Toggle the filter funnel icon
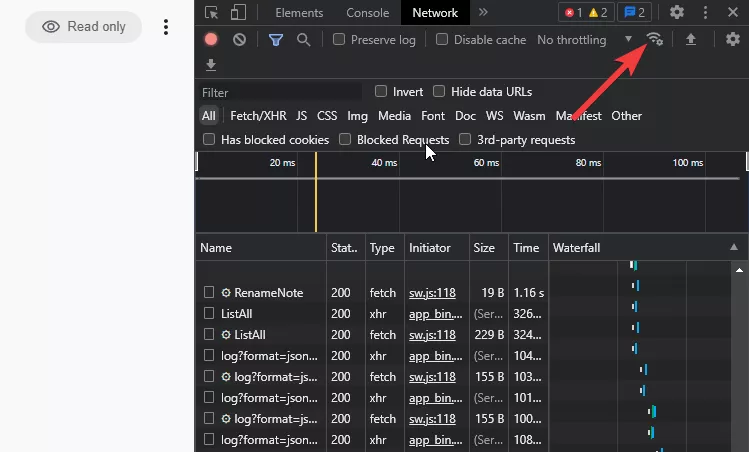Image resolution: width=749 pixels, height=452 pixels. [x=276, y=40]
